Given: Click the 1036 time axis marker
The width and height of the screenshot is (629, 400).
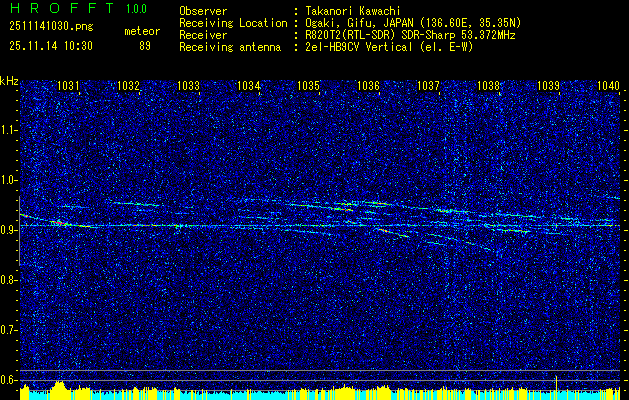Looking at the screenshot, I should 368,85.
